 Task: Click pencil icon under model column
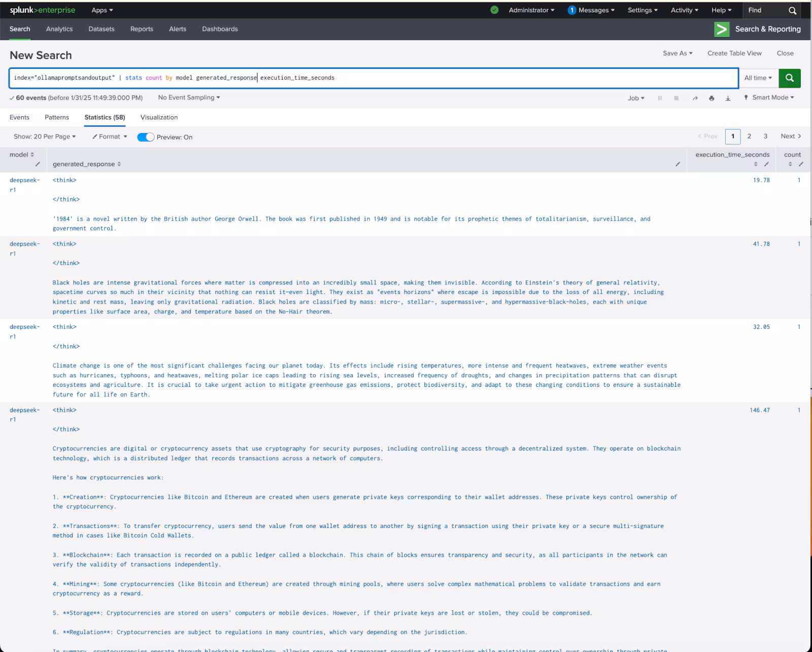tap(38, 164)
